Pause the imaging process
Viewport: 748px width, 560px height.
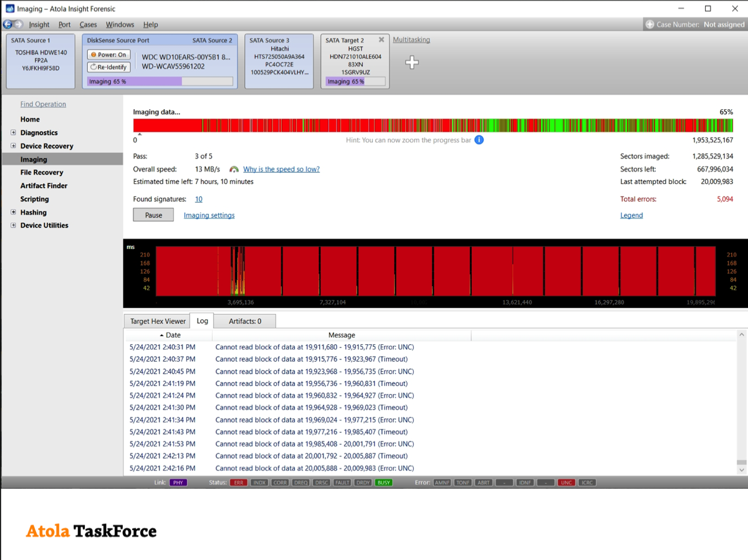[x=153, y=215]
